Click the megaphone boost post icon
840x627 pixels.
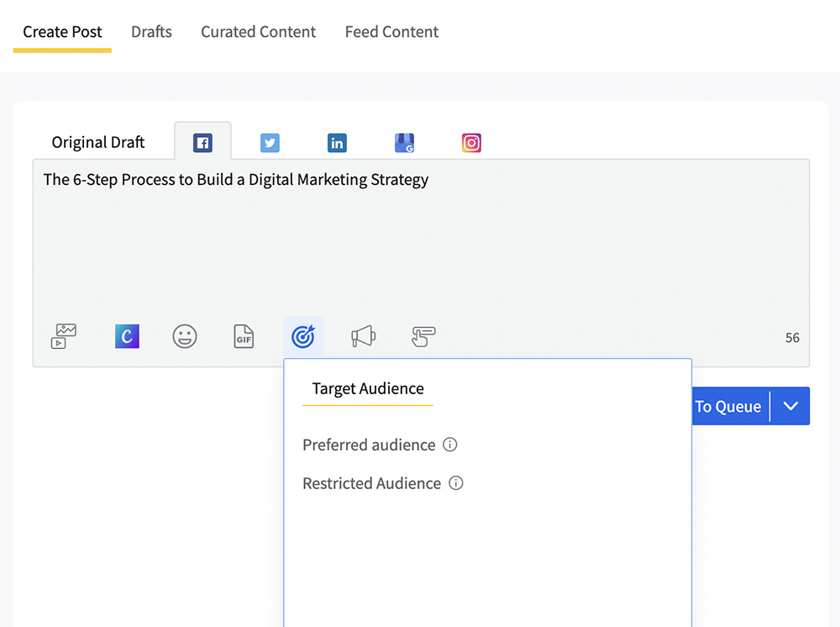point(363,337)
